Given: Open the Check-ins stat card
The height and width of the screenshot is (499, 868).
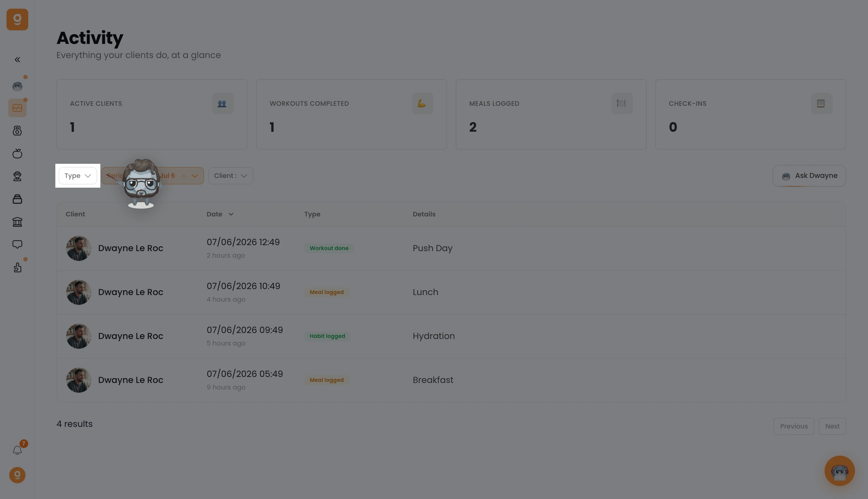Looking at the screenshot, I should [x=751, y=115].
